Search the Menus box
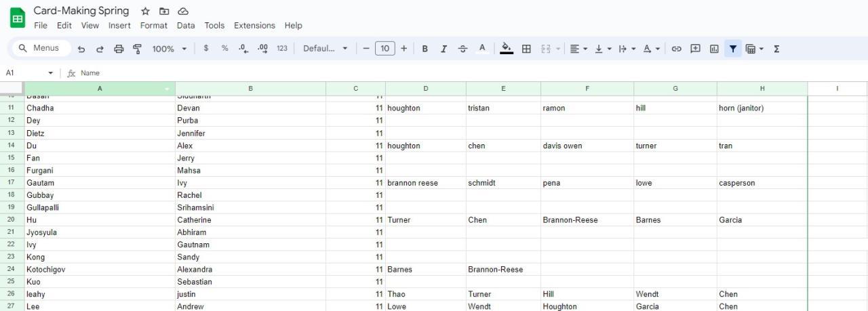The height and width of the screenshot is (311, 868). coord(41,48)
